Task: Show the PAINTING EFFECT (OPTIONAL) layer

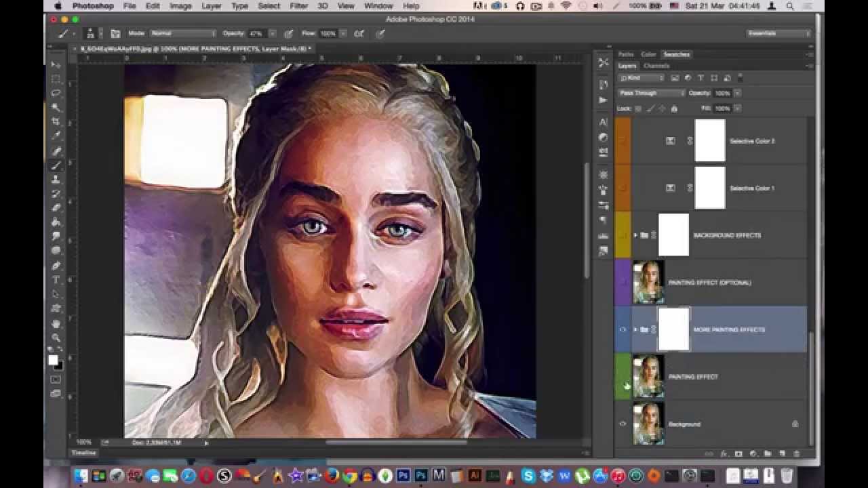Action: pos(623,283)
